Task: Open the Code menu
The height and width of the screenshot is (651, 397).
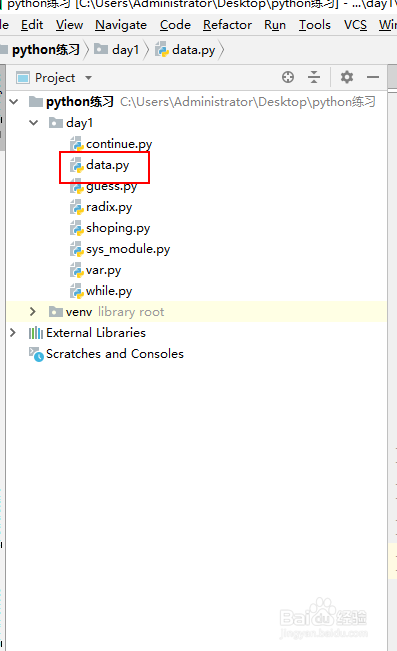Action: 175,25
